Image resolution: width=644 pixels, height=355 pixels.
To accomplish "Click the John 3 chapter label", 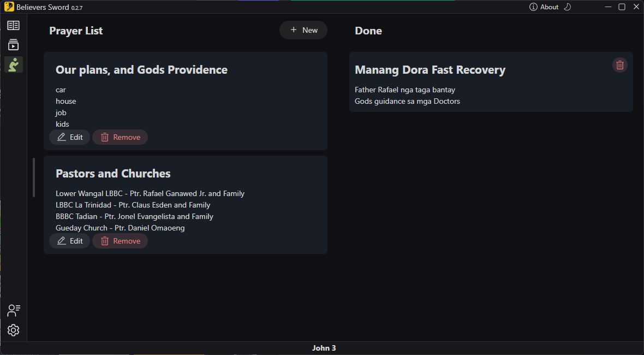I will [x=324, y=348].
